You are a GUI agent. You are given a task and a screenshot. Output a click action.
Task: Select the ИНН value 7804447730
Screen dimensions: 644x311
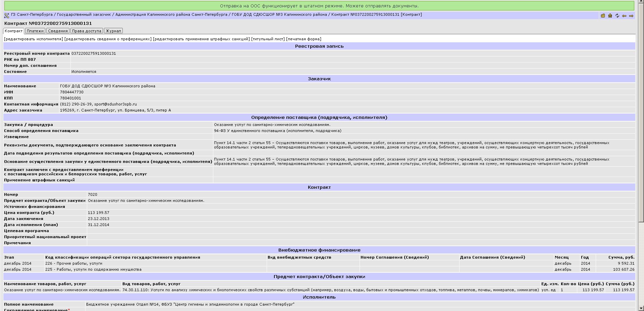click(x=72, y=92)
